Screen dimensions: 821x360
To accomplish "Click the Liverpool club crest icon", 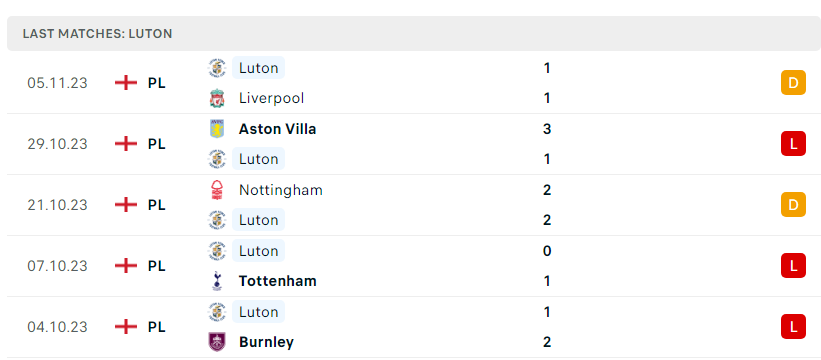I will [216, 98].
